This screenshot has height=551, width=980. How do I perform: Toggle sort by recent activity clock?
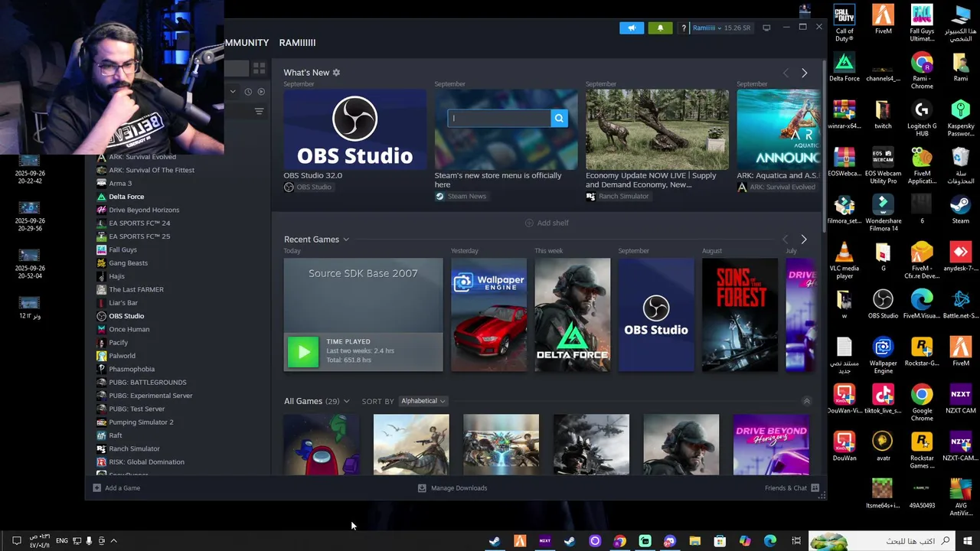248,92
